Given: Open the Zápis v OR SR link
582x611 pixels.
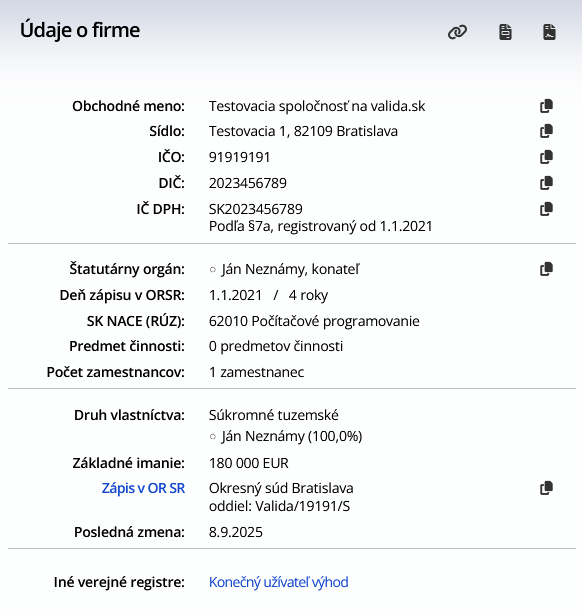Looking at the screenshot, I should tap(143, 488).
